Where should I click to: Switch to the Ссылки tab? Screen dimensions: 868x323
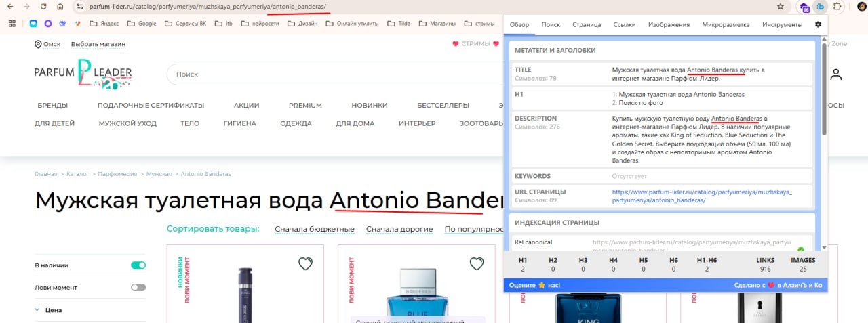[624, 24]
